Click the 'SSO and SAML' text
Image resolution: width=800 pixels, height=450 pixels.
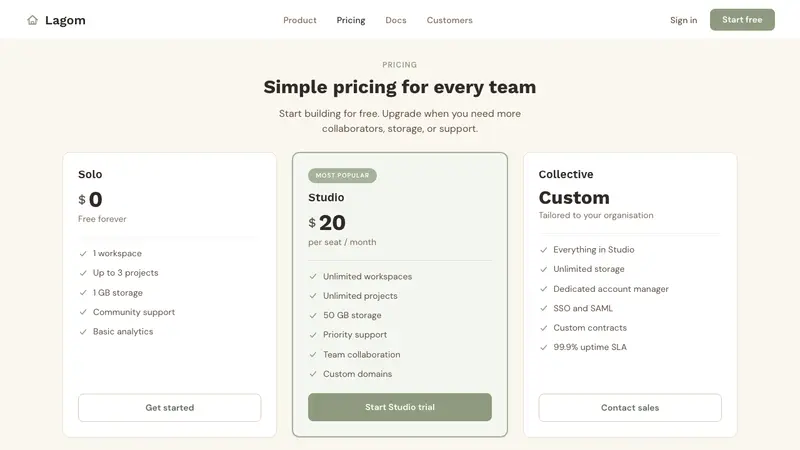[x=583, y=308]
